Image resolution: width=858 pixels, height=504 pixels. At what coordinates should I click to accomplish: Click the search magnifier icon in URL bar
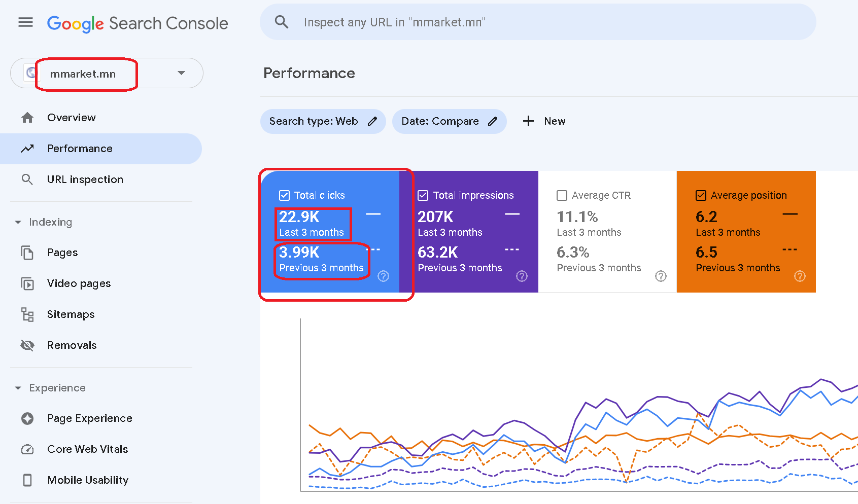click(282, 22)
